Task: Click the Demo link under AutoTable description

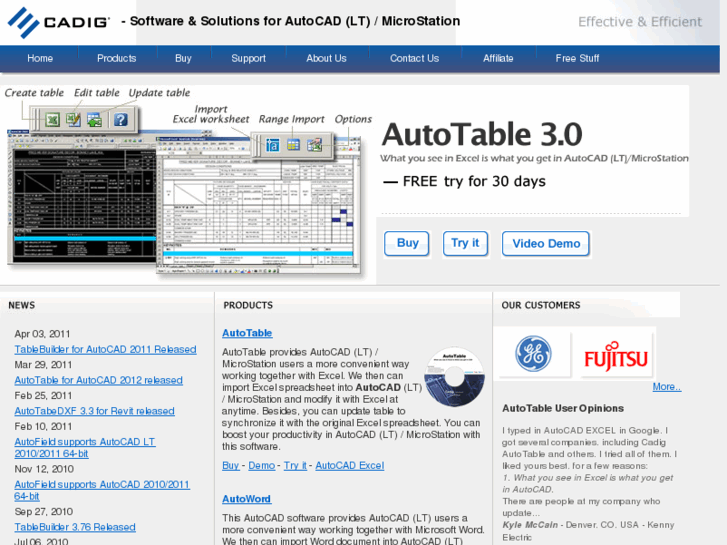Action: coord(261,465)
